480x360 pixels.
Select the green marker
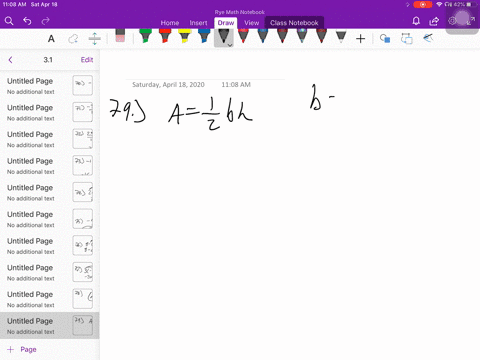(145, 36)
